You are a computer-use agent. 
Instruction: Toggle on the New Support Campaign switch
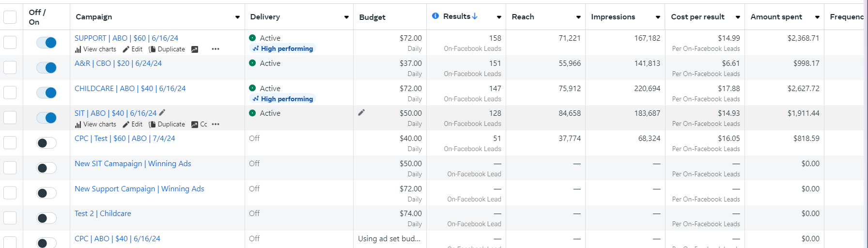pos(46,193)
